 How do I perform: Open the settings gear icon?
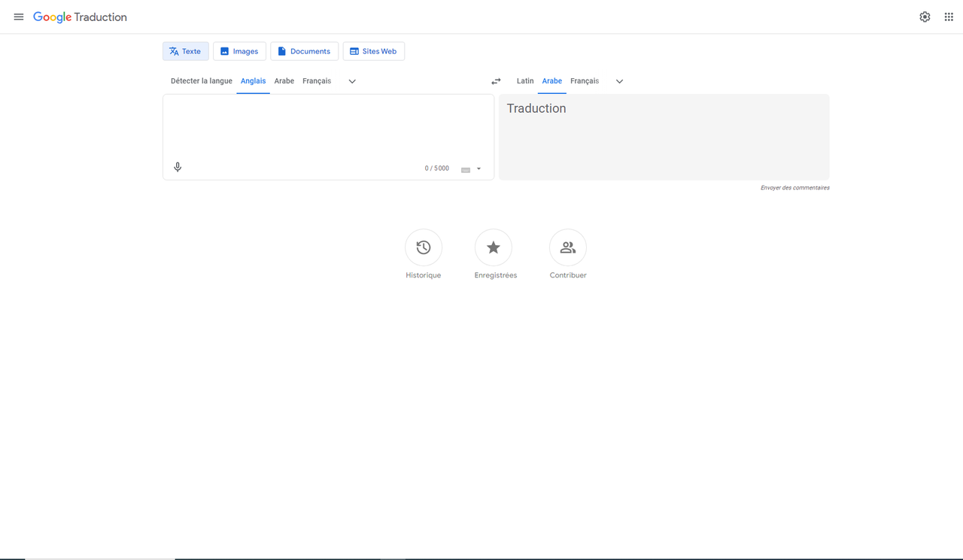pos(925,17)
